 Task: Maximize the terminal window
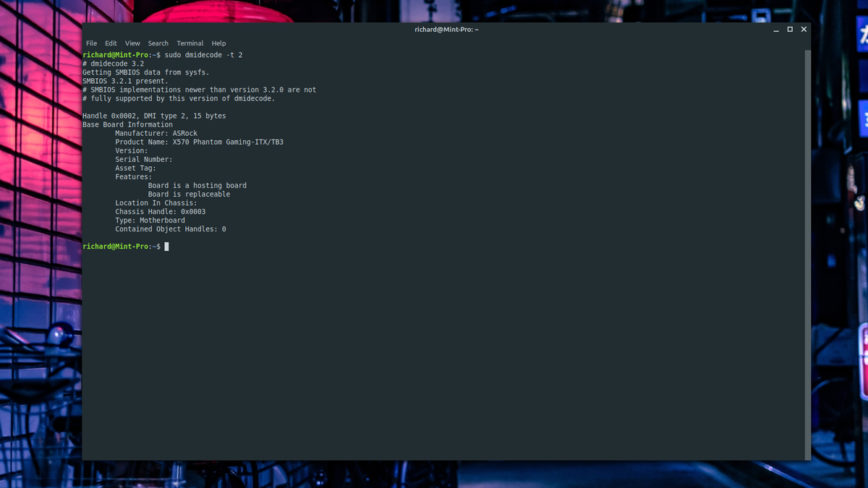tap(789, 29)
